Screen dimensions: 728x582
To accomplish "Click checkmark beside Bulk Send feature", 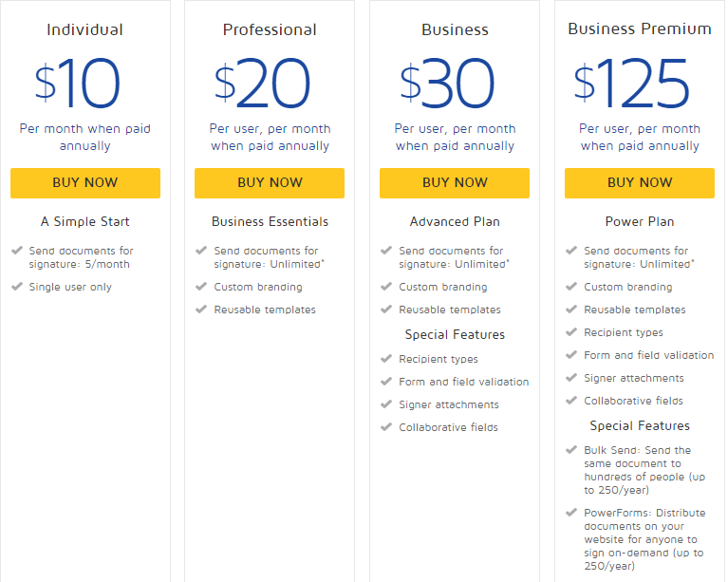I will pyautogui.click(x=571, y=450).
